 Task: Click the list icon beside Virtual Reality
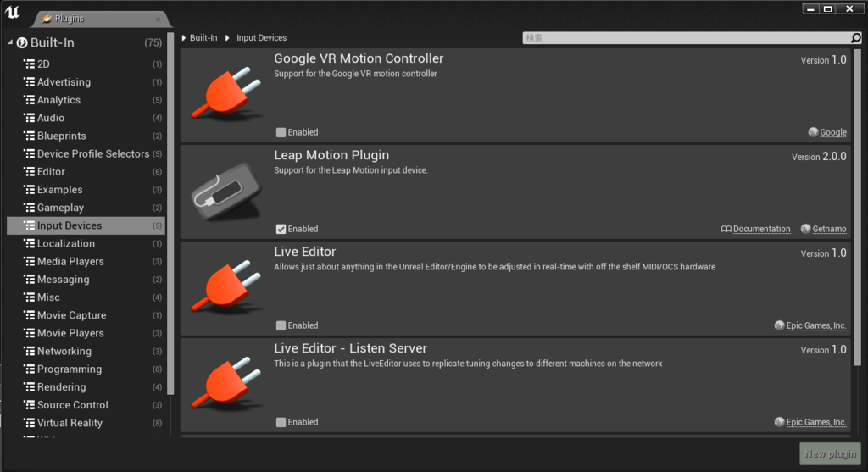point(30,424)
